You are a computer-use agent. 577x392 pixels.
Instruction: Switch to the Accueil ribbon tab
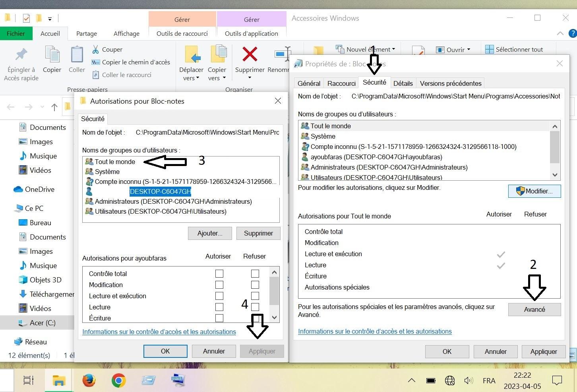50,33
